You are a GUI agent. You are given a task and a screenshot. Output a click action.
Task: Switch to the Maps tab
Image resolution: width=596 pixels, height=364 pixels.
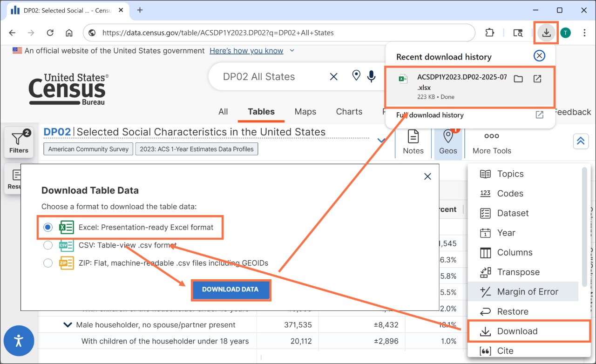305,112
